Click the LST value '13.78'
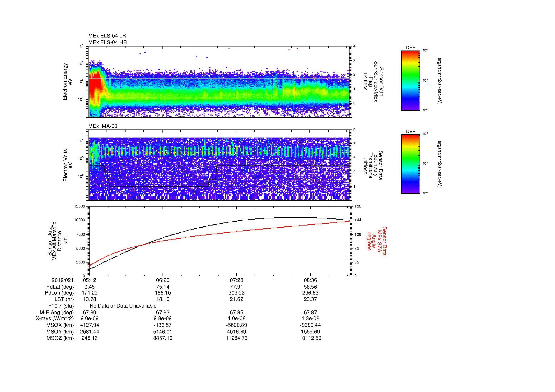 click(89, 299)
